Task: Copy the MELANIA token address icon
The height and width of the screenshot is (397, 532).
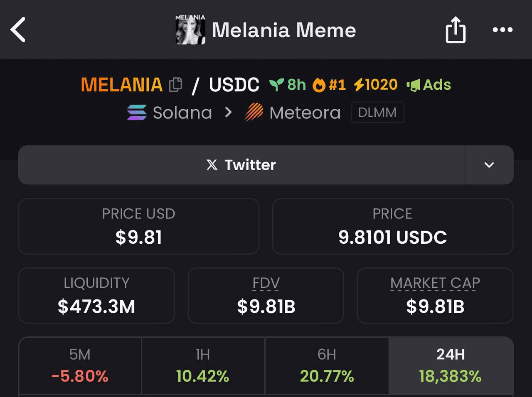Action: 175,85
